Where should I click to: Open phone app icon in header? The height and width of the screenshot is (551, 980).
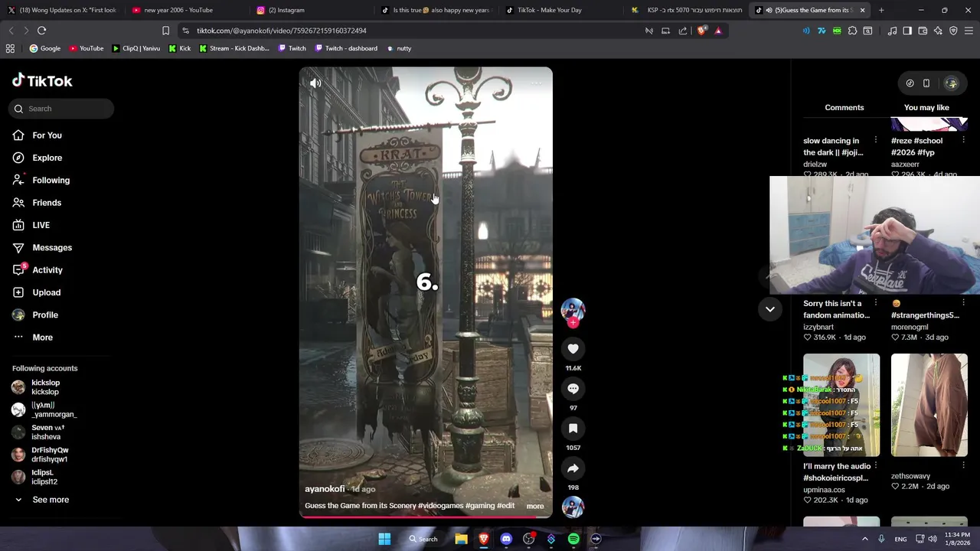coord(926,83)
